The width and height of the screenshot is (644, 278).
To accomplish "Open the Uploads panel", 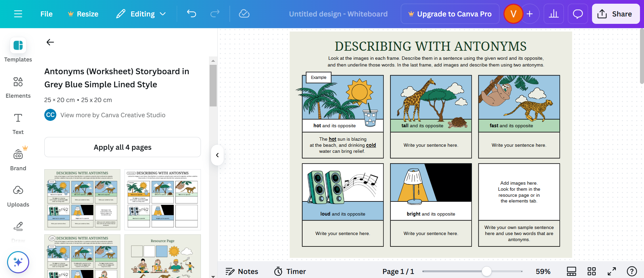I will (18, 196).
